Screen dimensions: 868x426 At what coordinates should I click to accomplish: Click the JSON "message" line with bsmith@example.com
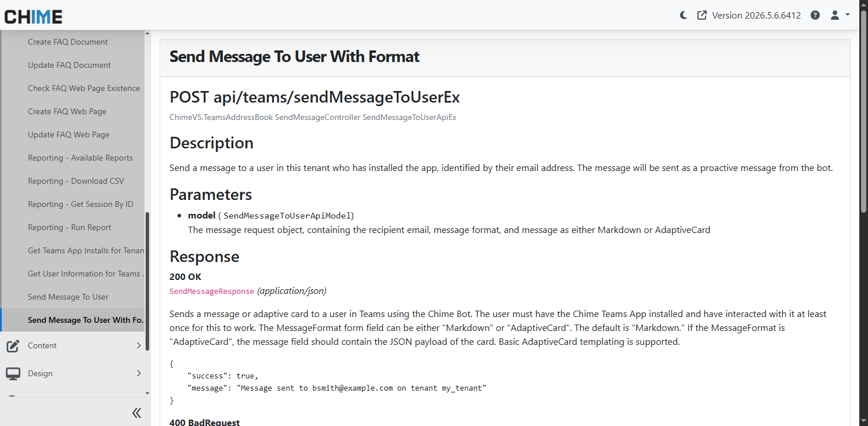(x=337, y=388)
